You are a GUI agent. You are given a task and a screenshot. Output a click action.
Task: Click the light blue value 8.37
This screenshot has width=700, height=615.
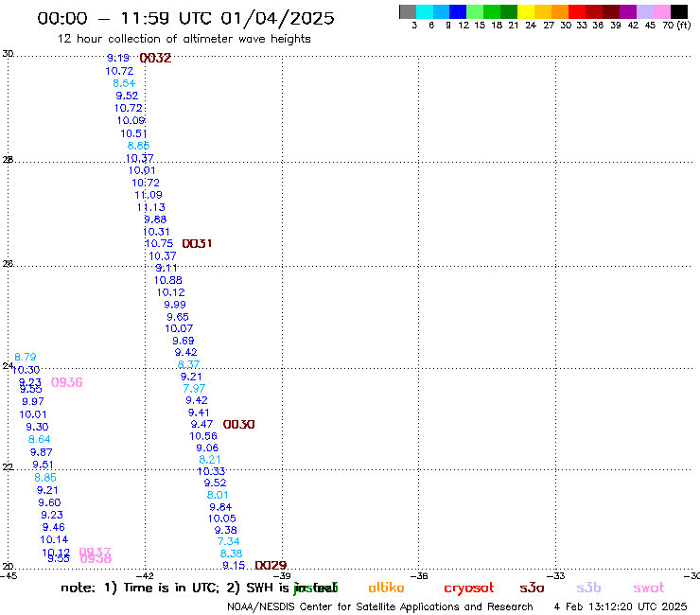click(x=188, y=365)
